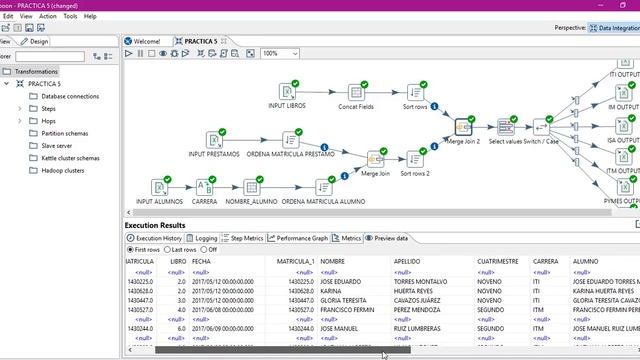
Task: Switch to the PRACTICA 5 tab
Action: [200, 41]
